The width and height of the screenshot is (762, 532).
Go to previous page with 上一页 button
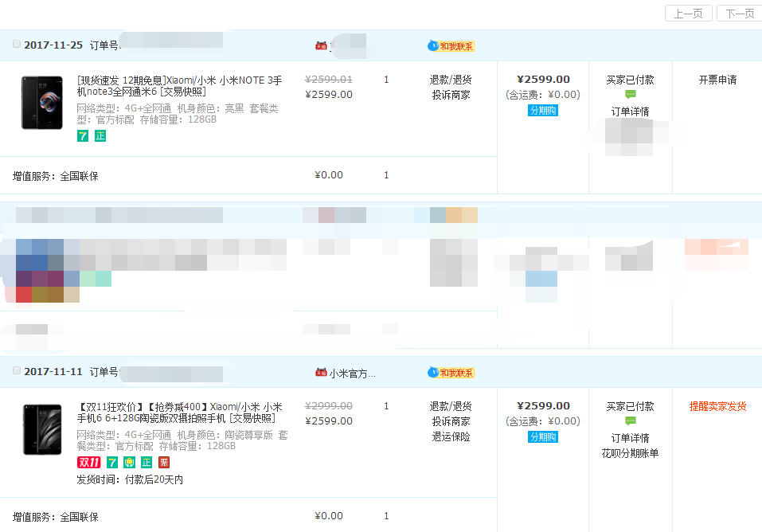click(688, 14)
